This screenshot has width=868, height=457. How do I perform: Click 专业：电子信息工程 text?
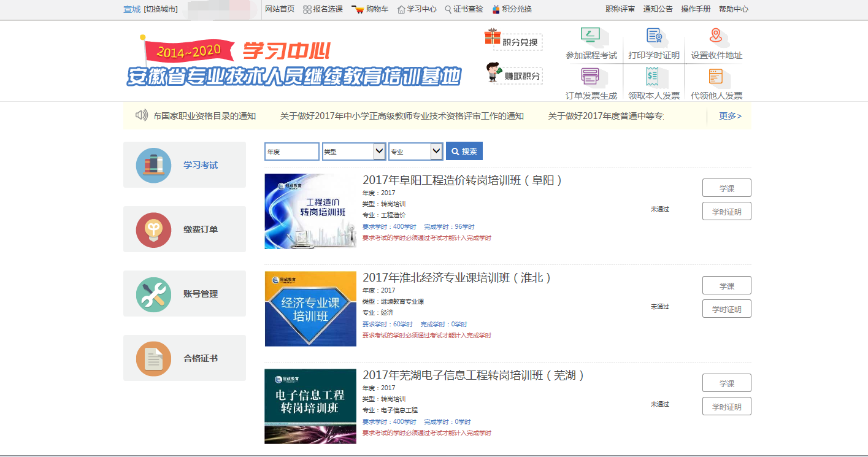tap(390, 410)
